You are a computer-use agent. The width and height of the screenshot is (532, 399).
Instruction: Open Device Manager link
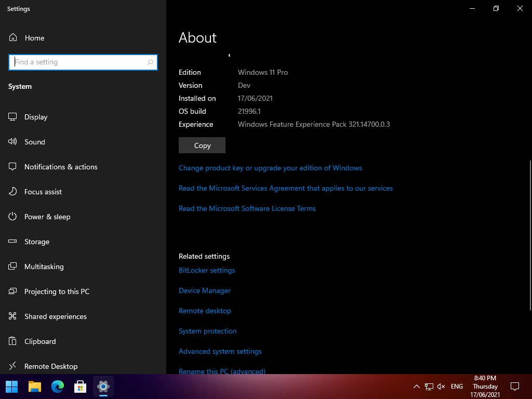point(205,291)
